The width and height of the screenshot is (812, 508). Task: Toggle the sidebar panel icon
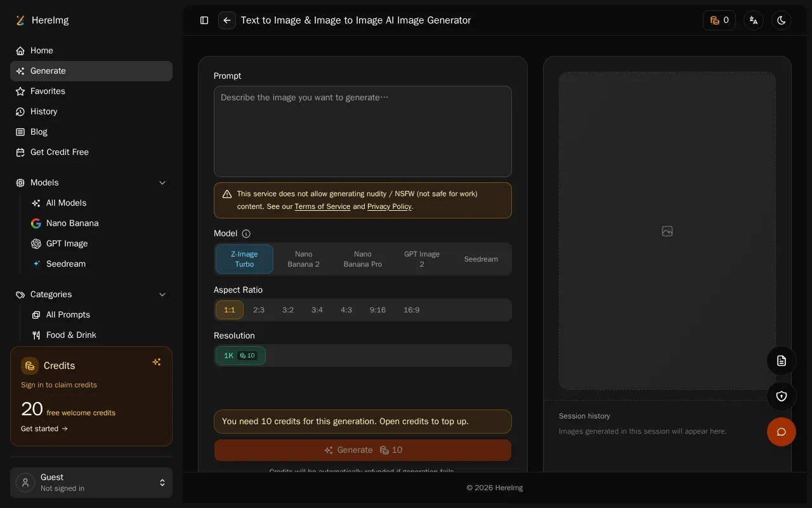click(x=204, y=20)
